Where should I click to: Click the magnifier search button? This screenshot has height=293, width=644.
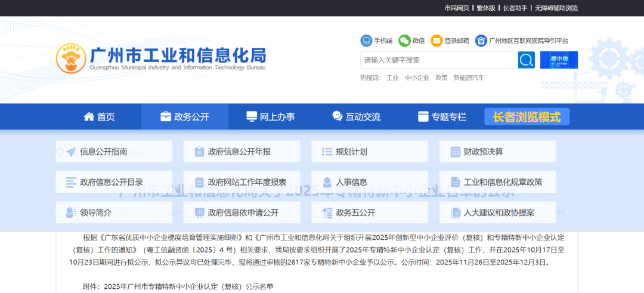526,60
